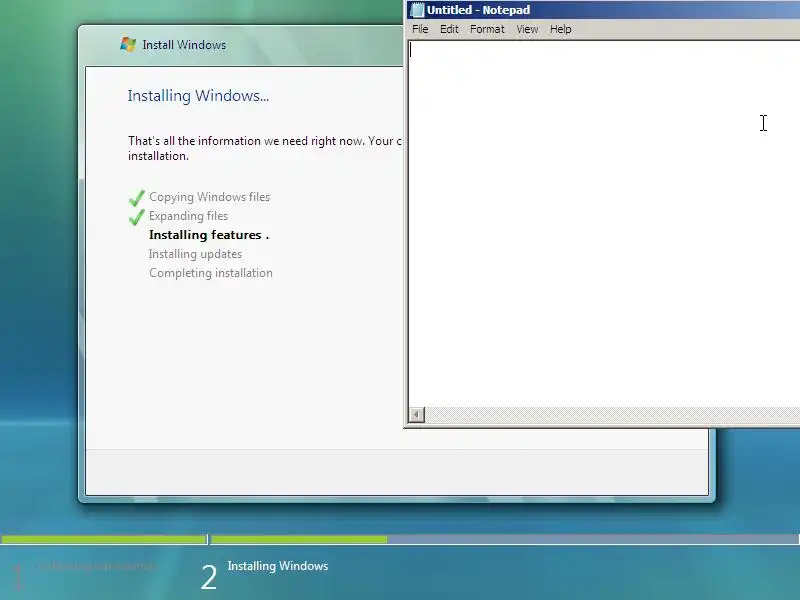The image size is (800, 600).
Task: Open the Format menu in Notepad
Action: tap(487, 29)
